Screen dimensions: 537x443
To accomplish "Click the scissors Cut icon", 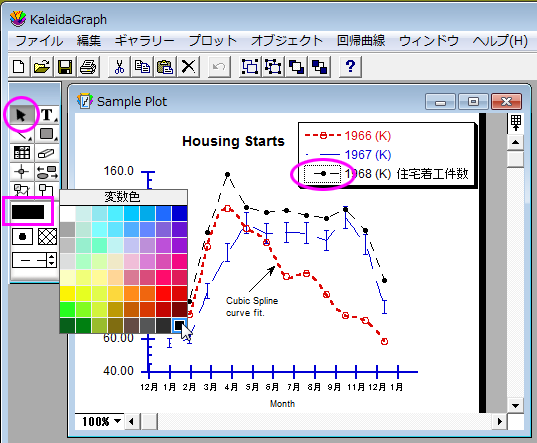I will [119, 66].
